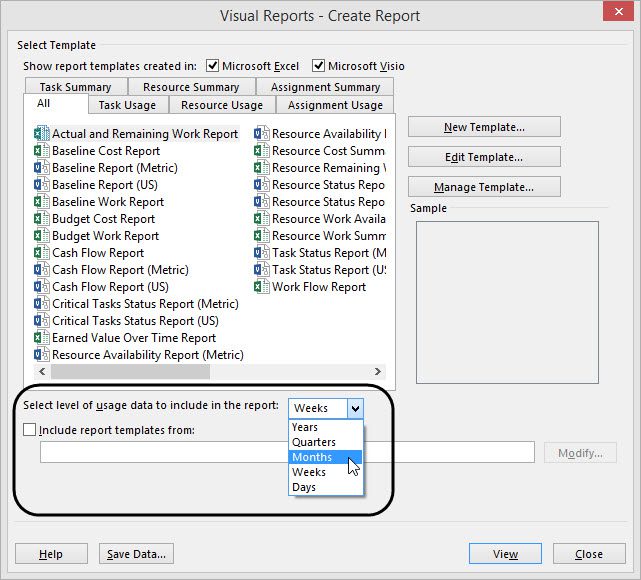
Task: Click the Visio icon of the second-column Resource Availability item
Action: [262, 134]
